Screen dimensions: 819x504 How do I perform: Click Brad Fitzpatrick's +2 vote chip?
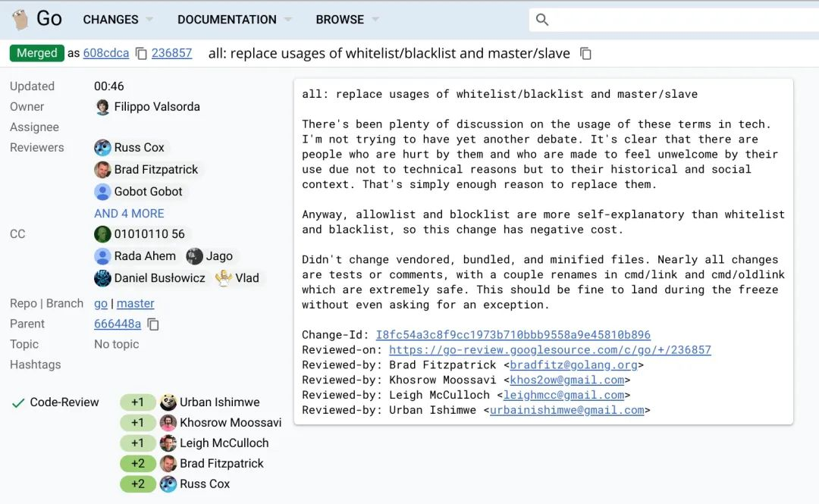pos(138,463)
